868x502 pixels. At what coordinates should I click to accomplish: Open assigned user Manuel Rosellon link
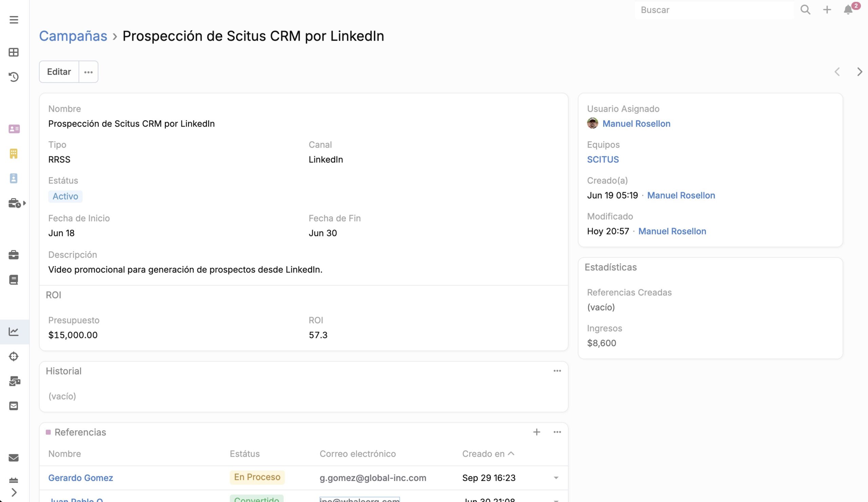pos(636,124)
